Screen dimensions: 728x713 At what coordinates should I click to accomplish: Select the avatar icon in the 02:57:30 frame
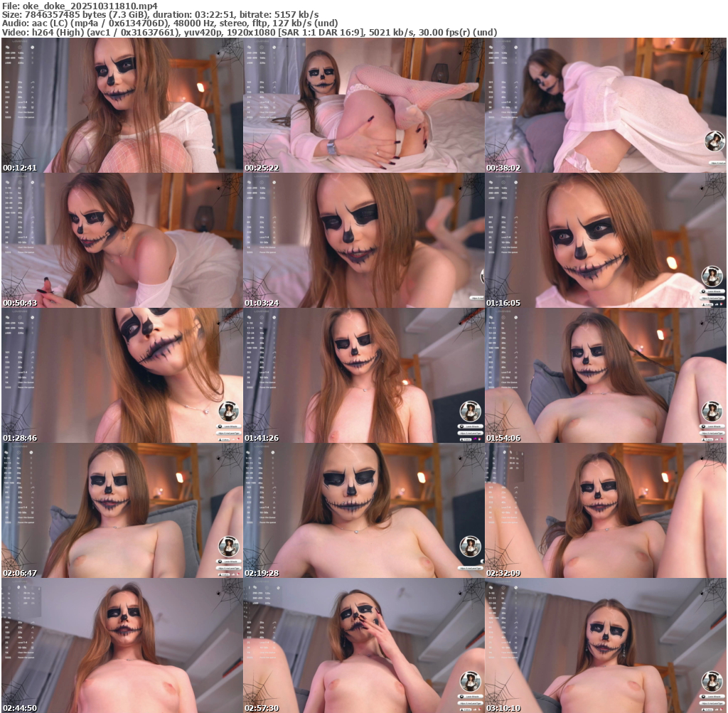(x=471, y=681)
